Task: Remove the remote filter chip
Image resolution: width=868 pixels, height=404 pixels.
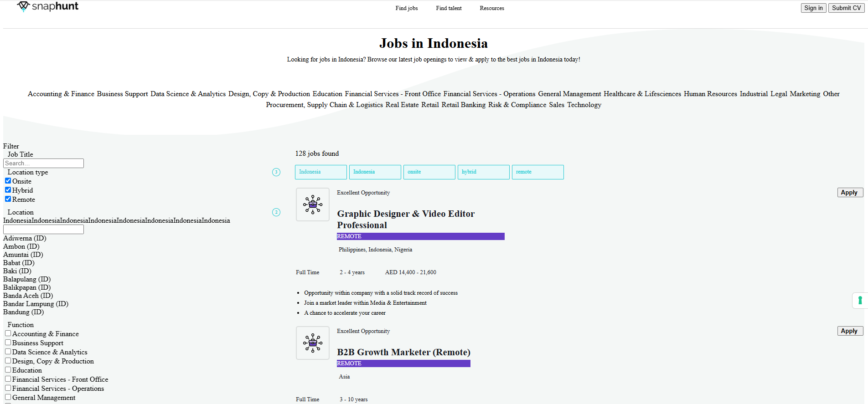Action: coord(538,172)
